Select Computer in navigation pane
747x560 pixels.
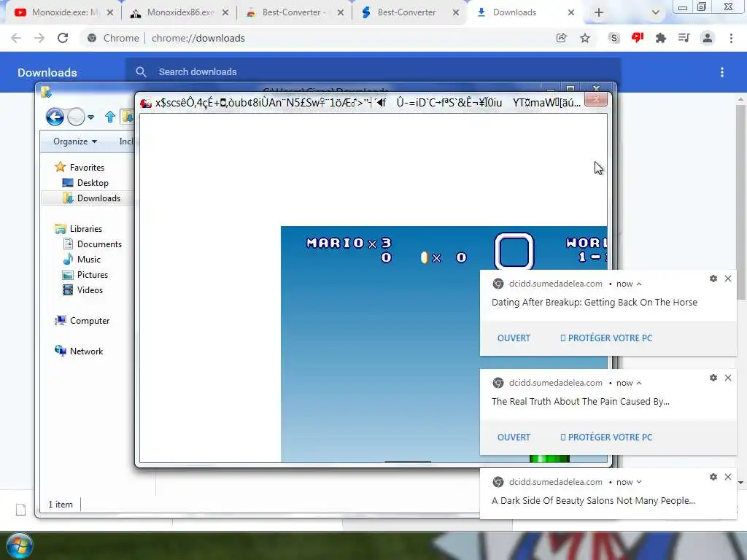(90, 321)
